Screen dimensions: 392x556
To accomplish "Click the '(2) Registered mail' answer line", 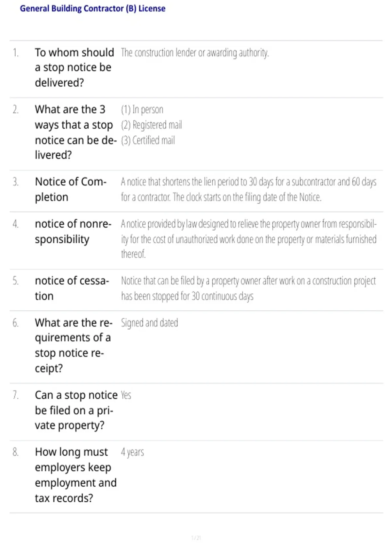I will coord(151,125).
